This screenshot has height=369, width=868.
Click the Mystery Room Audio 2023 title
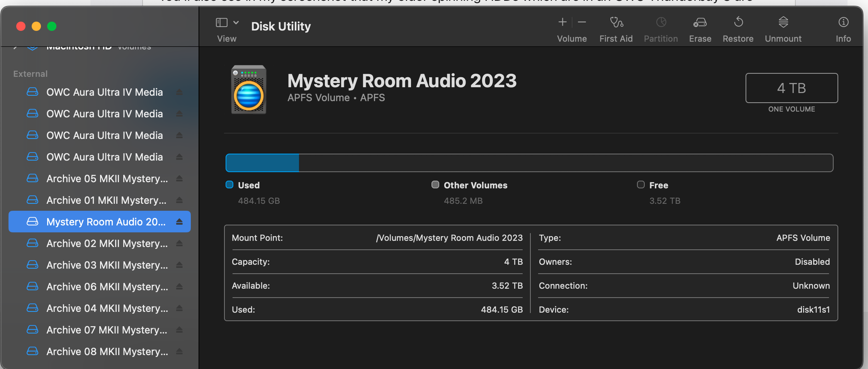(402, 81)
